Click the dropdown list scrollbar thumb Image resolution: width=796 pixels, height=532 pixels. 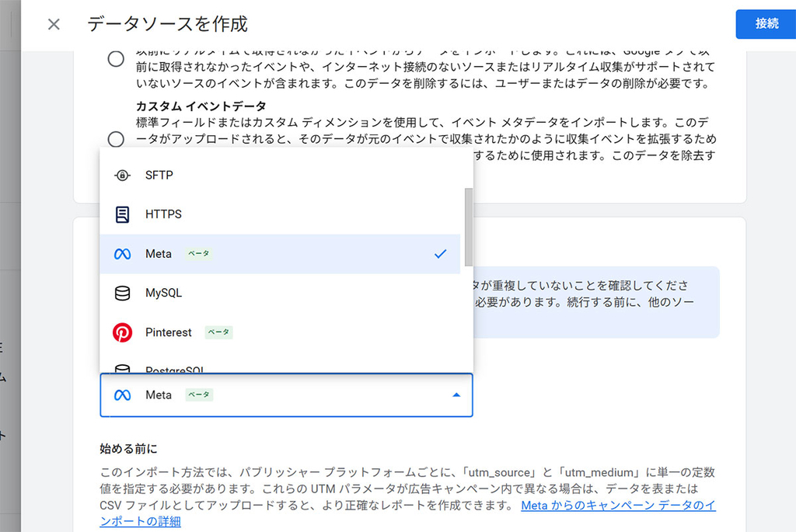pyautogui.click(x=468, y=227)
